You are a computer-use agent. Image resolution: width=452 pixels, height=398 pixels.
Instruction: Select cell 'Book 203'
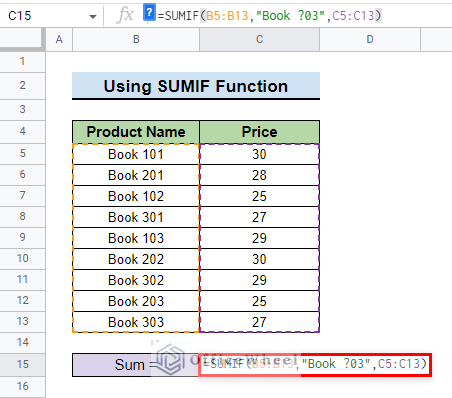(136, 301)
